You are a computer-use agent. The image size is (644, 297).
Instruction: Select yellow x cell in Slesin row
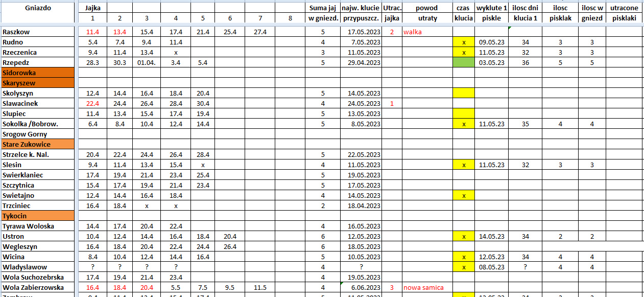coord(464,165)
